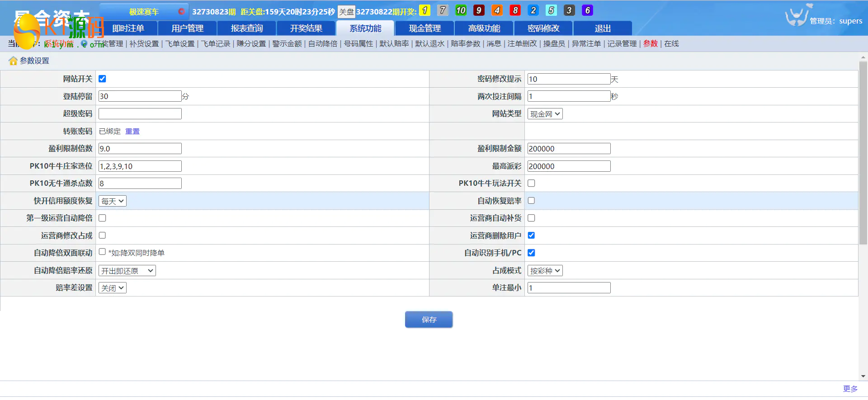Open the 用户管理 tab
868x400 pixels.
188,28
